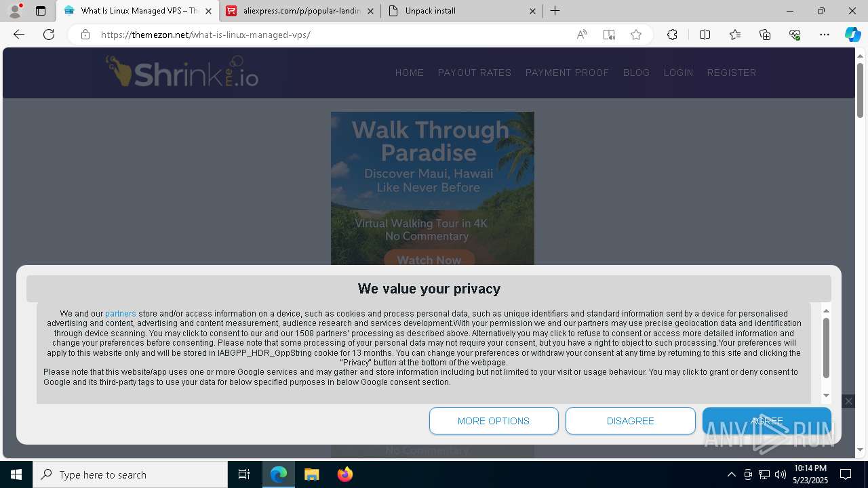868x488 pixels.
Task: Close the What Is Linux Managed VPS tab
Action: coord(208,11)
